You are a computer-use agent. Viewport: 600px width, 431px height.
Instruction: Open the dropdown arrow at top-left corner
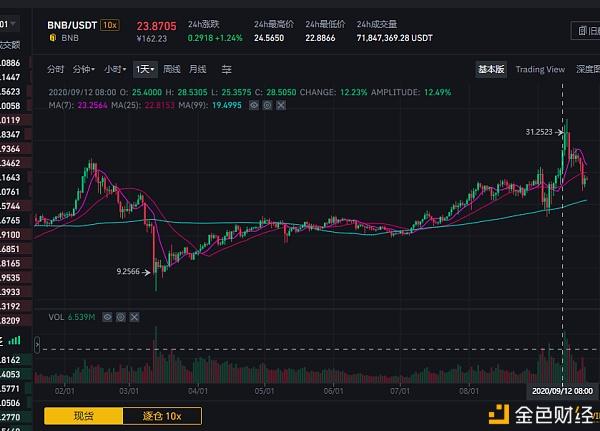coord(13,24)
